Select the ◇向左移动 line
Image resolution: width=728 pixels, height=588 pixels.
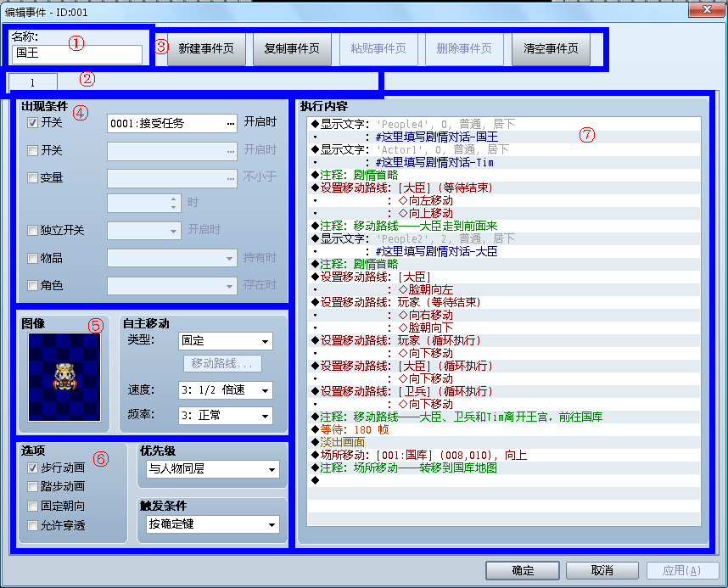point(504,200)
